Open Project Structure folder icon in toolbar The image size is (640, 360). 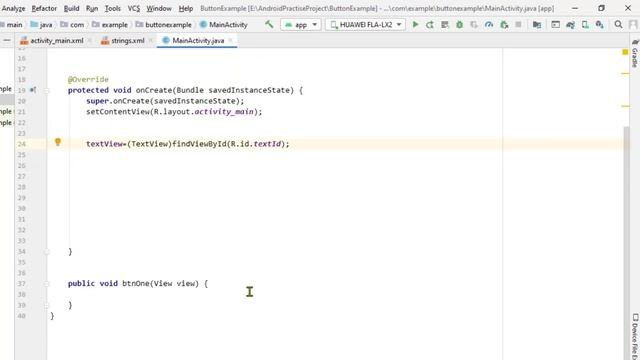pos(537,25)
